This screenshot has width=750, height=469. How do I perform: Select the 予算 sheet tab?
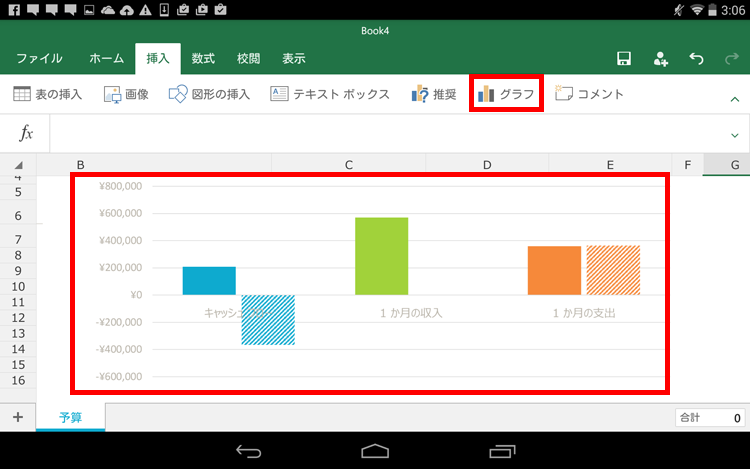(70, 417)
